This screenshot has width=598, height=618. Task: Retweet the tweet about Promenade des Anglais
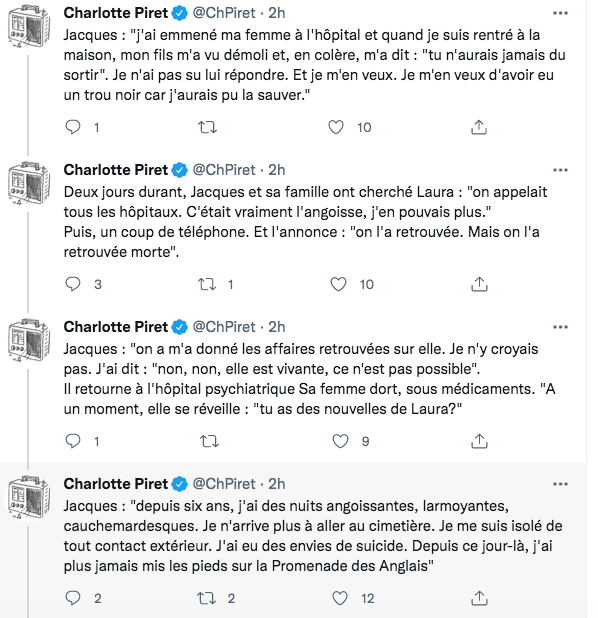point(207,598)
